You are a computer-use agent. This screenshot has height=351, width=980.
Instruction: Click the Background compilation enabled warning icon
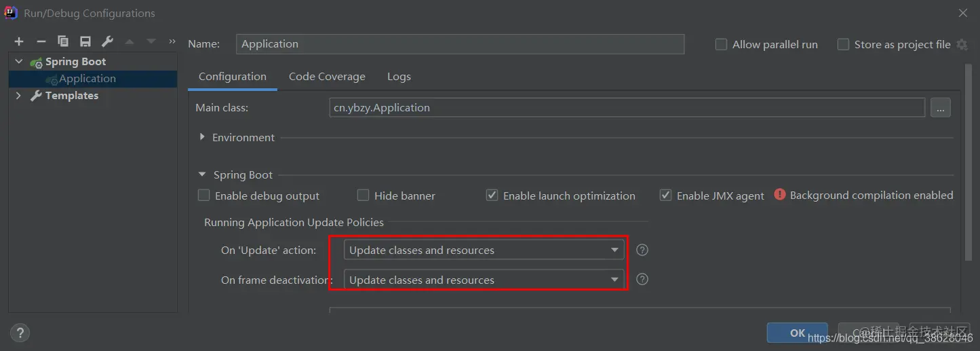[780, 195]
